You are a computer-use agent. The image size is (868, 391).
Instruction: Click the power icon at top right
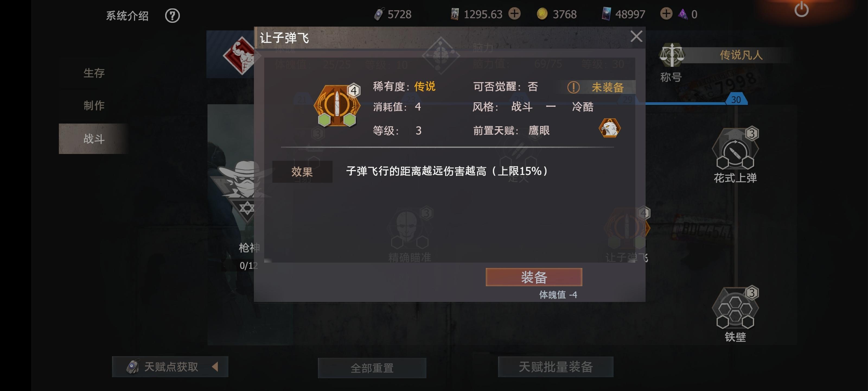[x=801, y=10]
